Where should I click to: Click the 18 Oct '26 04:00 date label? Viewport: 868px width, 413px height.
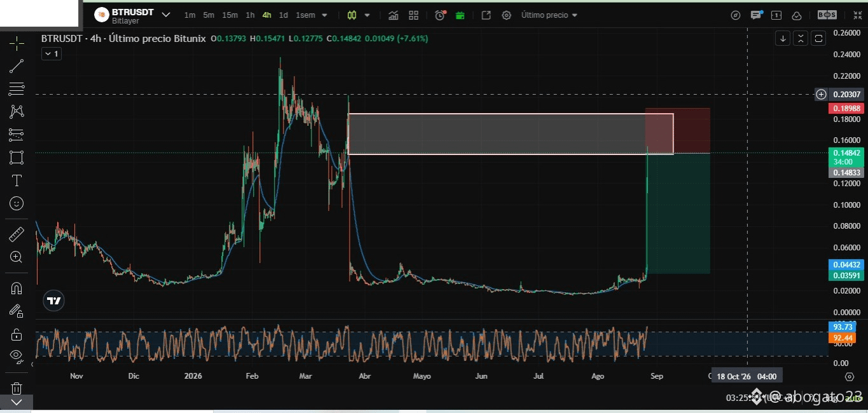tap(747, 376)
